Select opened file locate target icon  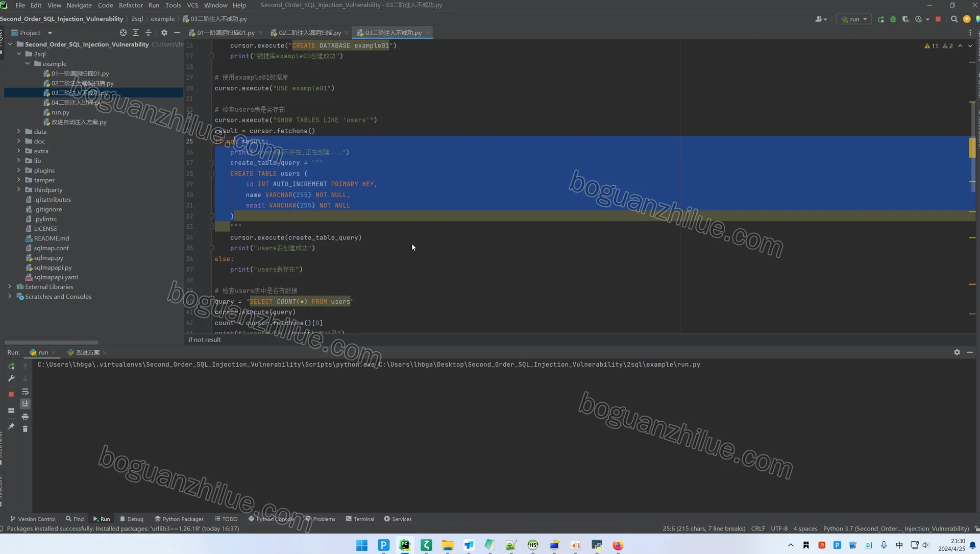tap(123, 33)
